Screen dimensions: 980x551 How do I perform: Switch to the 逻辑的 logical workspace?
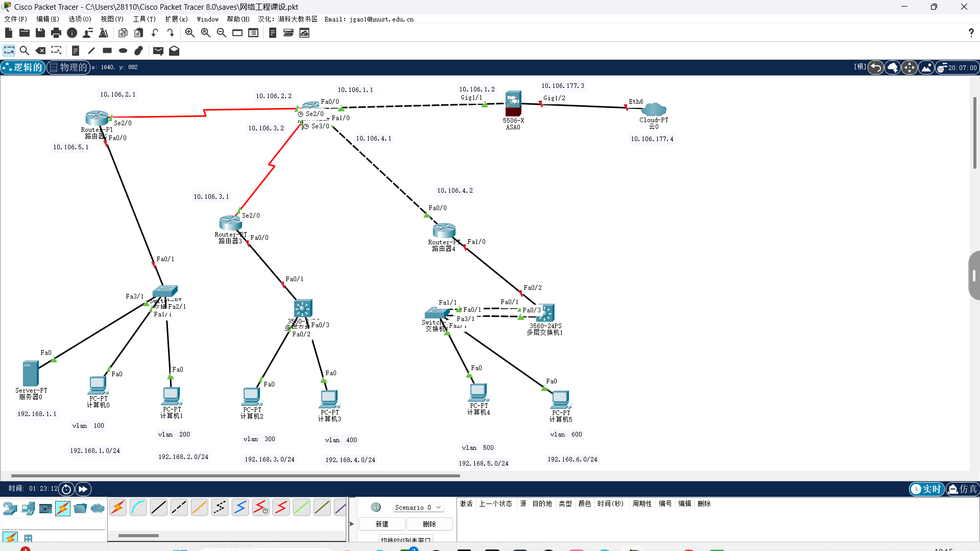(x=23, y=67)
